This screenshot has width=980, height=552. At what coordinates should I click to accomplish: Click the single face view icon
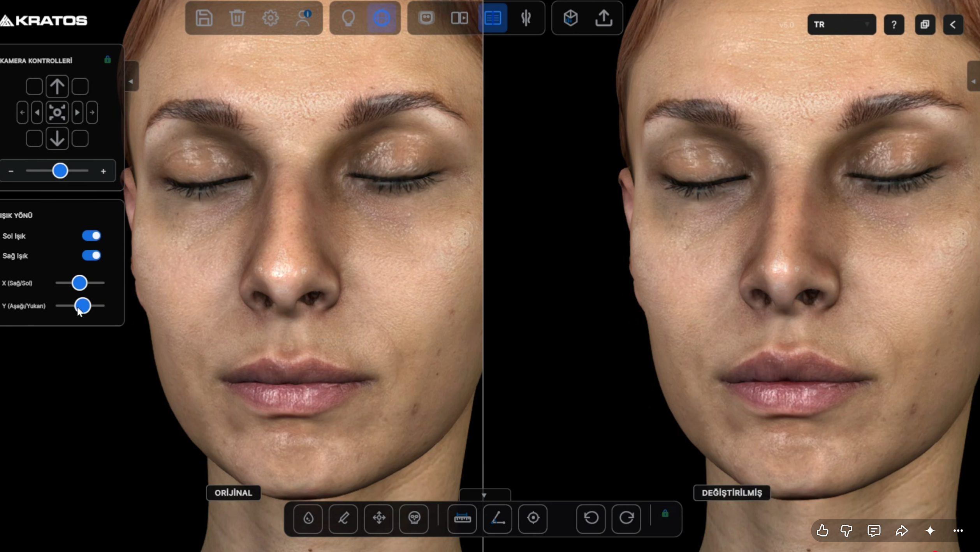pos(426,18)
